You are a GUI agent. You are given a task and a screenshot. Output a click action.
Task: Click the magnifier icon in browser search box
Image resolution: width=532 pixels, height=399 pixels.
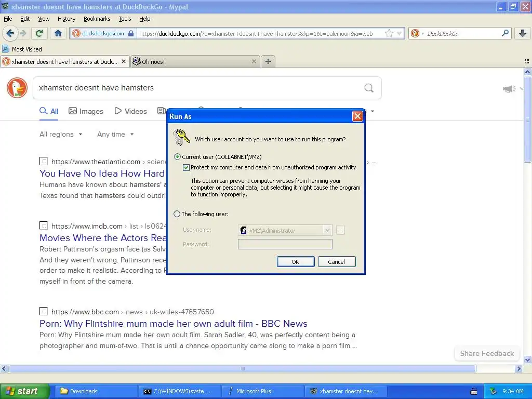point(505,33)
